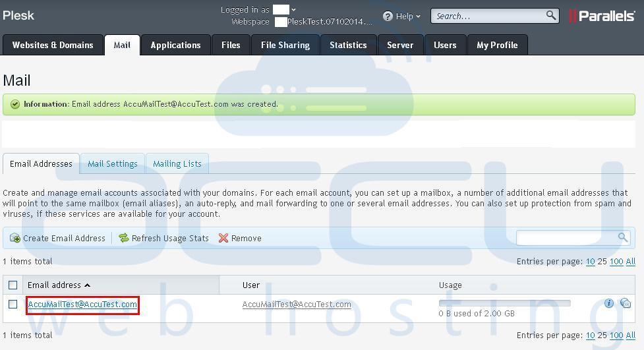This screenshot has height=350, width=644.
Task: Click current '25' entries value in bottom pager
Action: point(602,335)
